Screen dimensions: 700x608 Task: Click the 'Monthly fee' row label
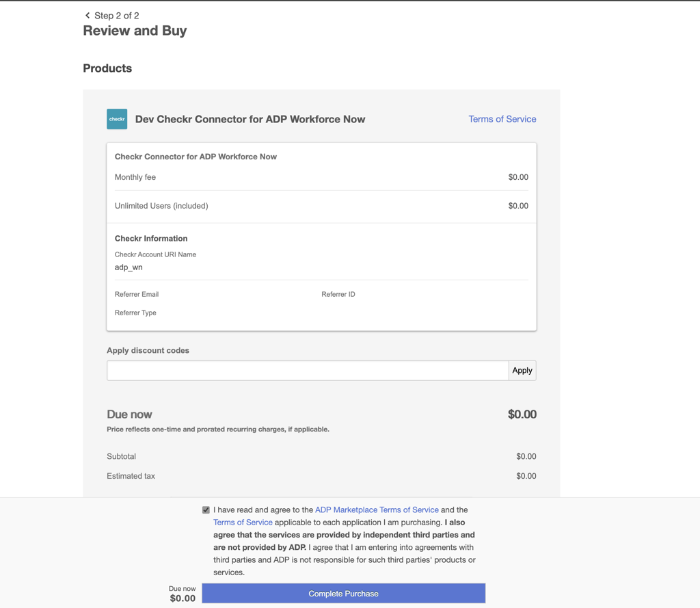coord(135,177)
